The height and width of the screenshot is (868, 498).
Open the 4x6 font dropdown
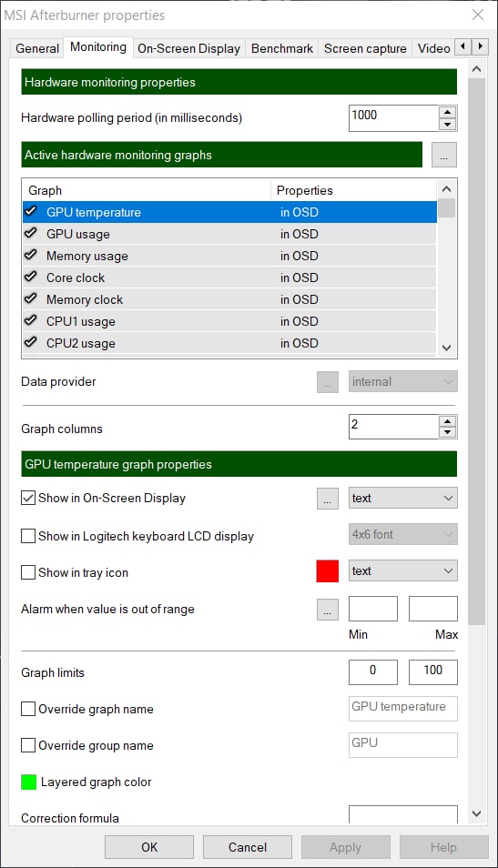tap(402, 534)
